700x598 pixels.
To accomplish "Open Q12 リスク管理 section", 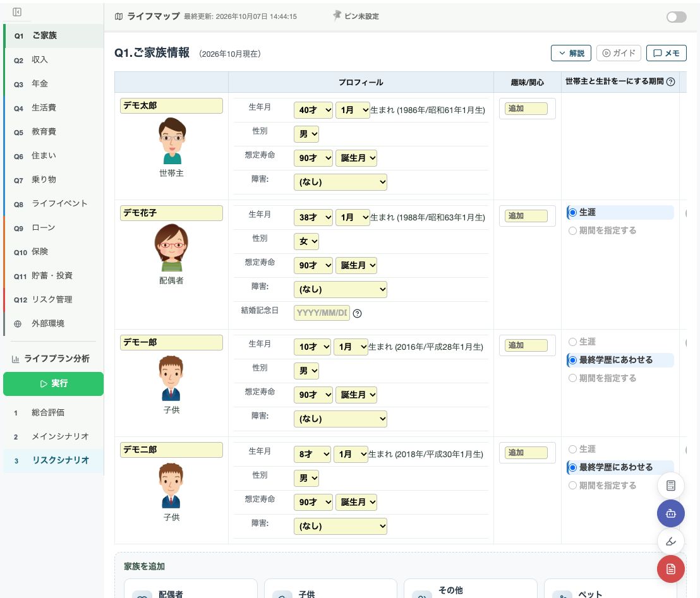I will tap(54, 300).
